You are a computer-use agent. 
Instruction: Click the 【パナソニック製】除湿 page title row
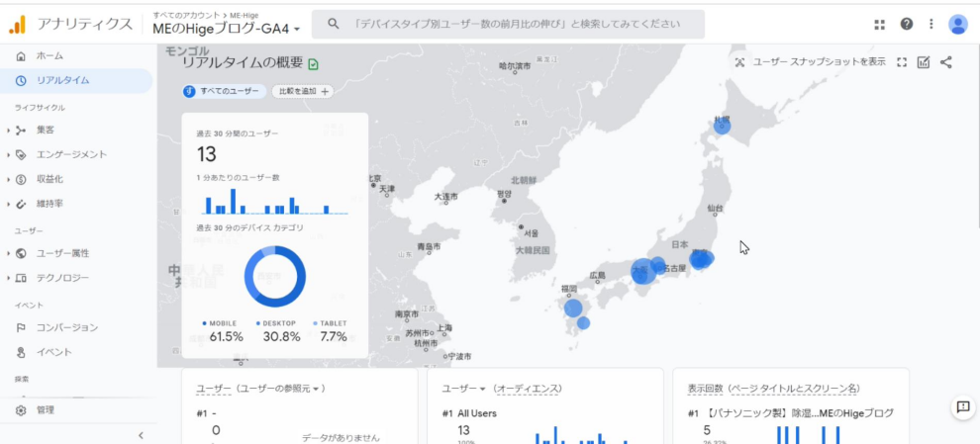point(791,413)
